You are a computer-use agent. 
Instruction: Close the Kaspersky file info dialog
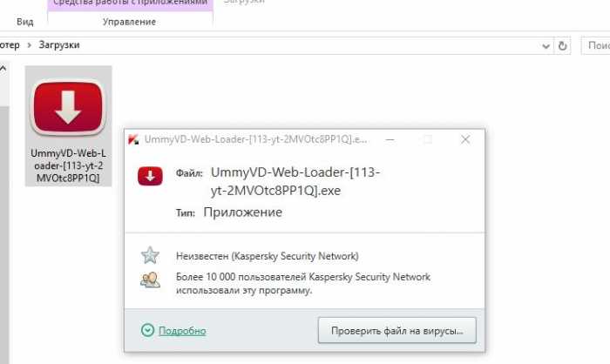(x=465, y=139)
